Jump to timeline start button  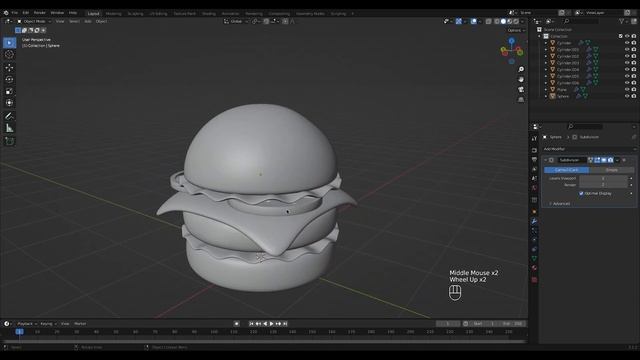tap(251, 324)
